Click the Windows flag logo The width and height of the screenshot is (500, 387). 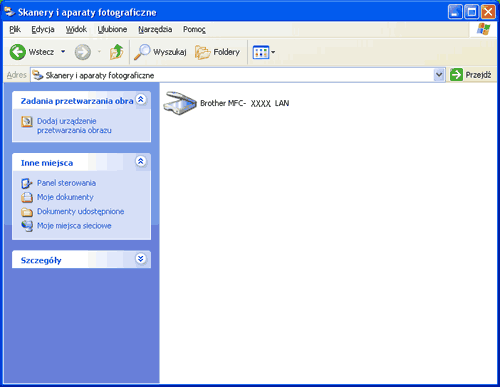tap(483, 29)
